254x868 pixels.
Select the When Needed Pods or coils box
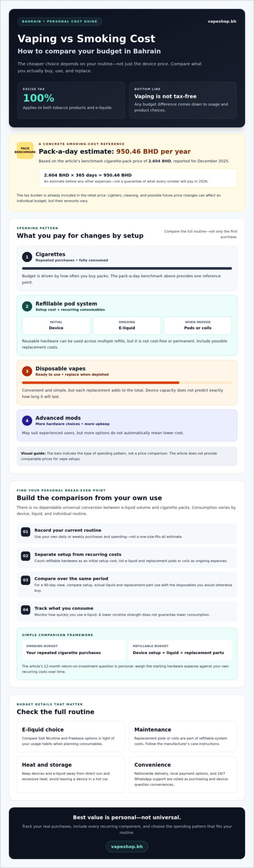click(x=198, y=325)
